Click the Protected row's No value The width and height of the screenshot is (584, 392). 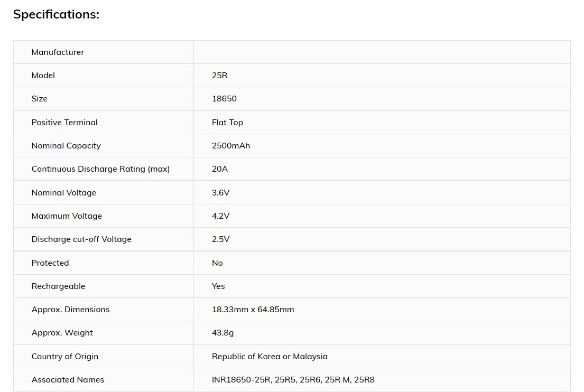(217, 263)
